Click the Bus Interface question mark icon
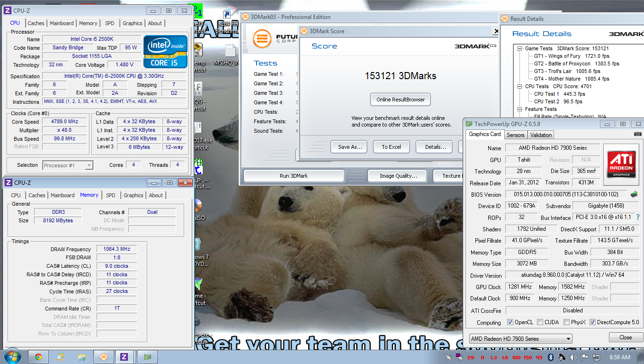The width and height of the screenshot is (644, 364). click(638, 217)
